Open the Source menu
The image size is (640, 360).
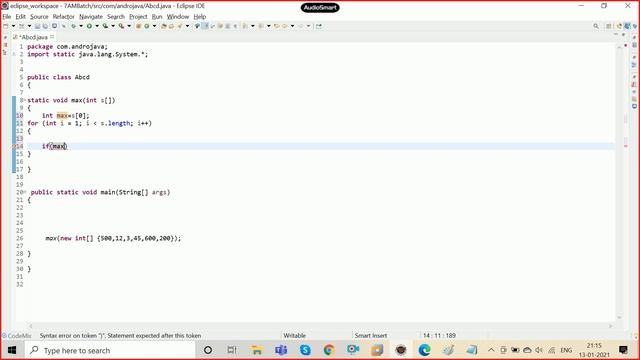point(39,17)
